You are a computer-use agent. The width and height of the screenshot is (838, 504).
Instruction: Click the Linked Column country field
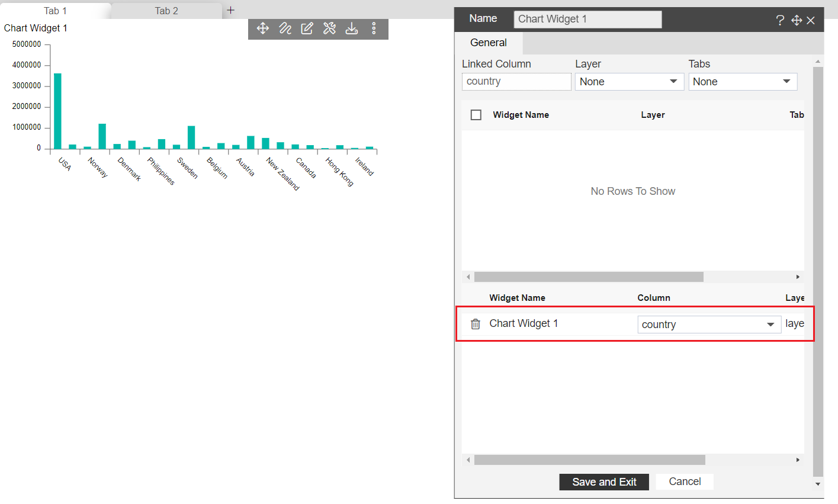click(516, 82)
